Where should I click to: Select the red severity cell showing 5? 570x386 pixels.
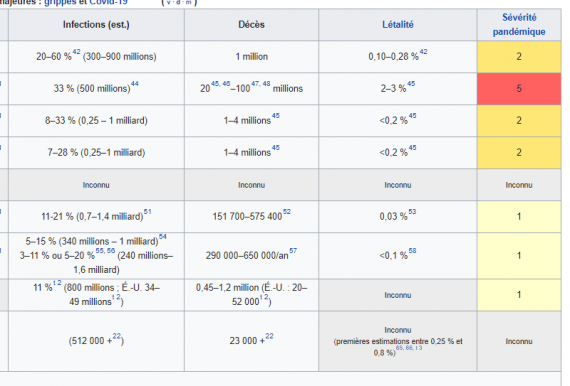pos(519,89)
